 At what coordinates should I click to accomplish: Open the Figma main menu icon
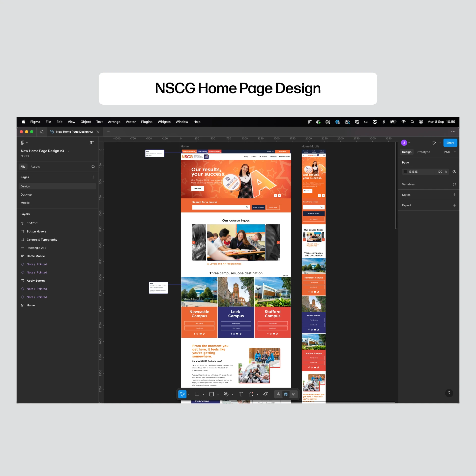click(x=23, y=143)
